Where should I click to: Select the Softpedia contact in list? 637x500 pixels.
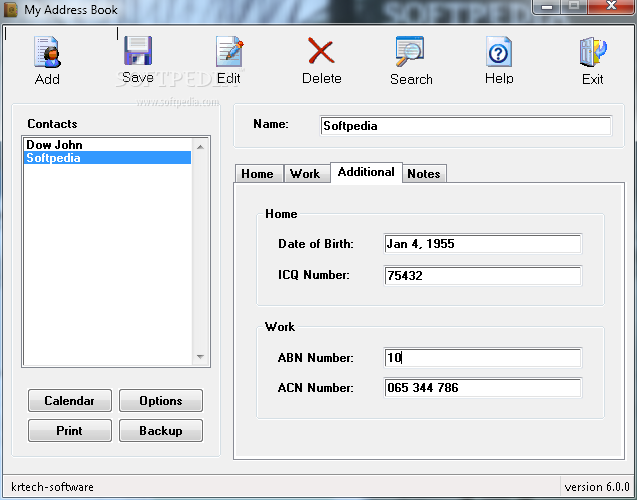(107, 158)
